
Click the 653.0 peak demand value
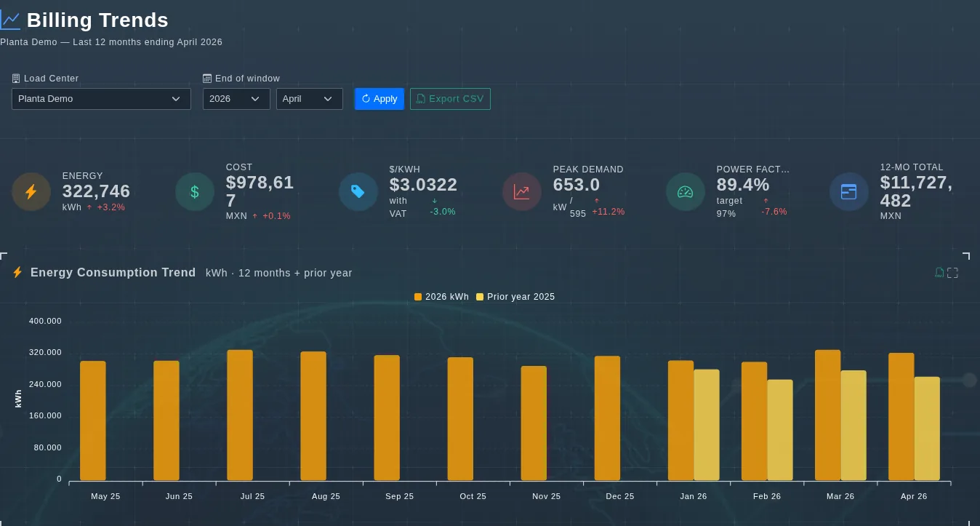point(577,185)
